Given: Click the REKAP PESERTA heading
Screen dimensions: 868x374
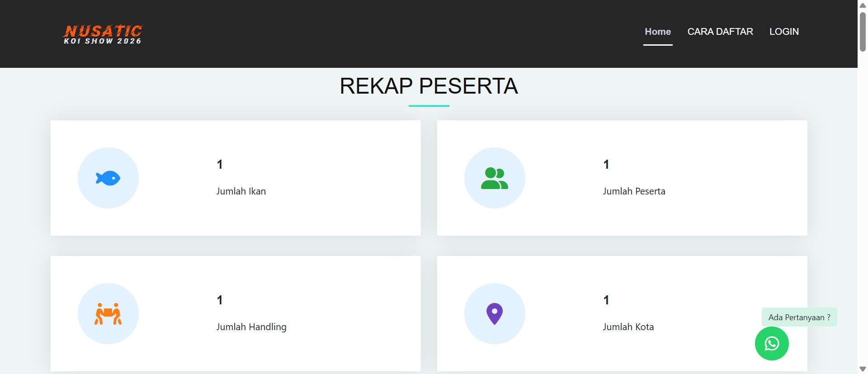Looking at the screenshot, I should point(429,86).
